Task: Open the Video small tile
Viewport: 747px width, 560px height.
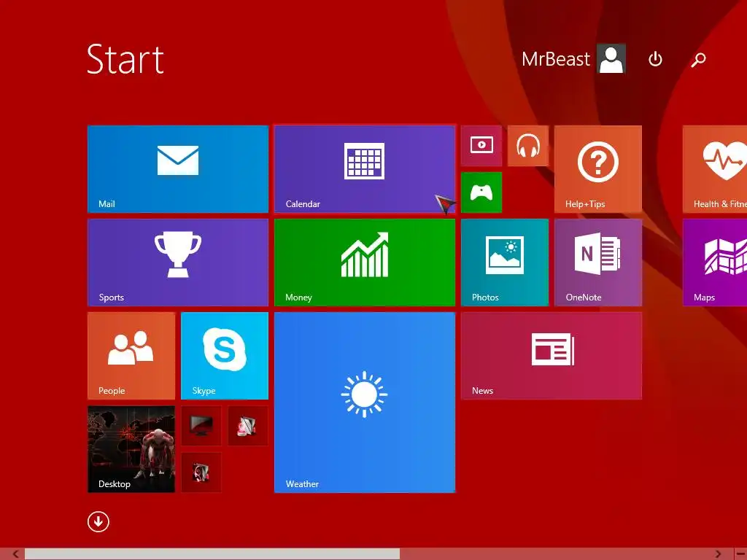Action: click(481, 146)
